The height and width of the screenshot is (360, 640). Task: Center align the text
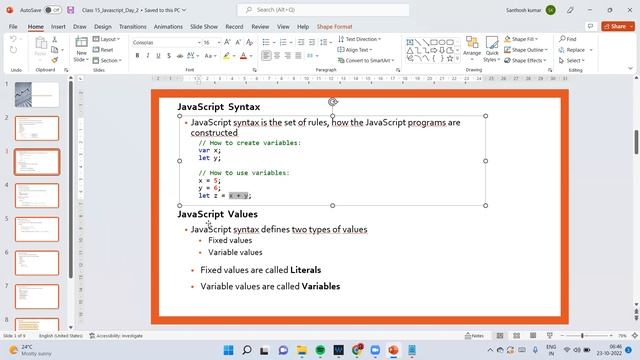tap(277, 56)
